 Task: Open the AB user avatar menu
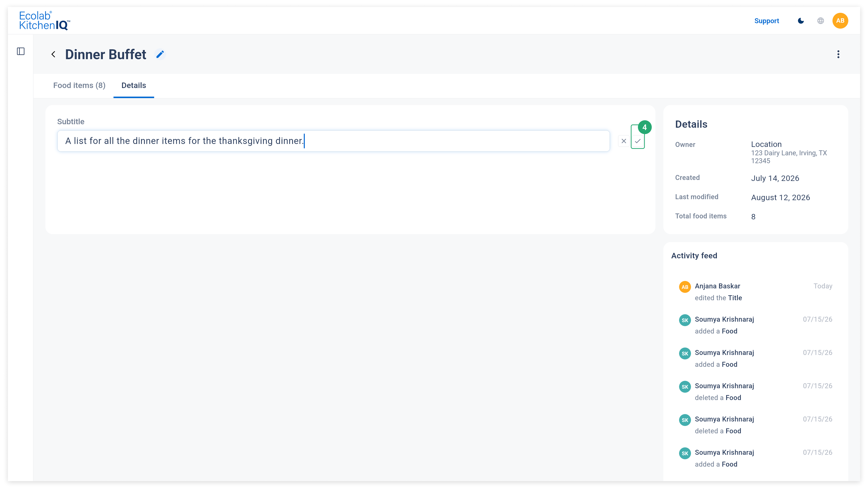pos(840,21)
